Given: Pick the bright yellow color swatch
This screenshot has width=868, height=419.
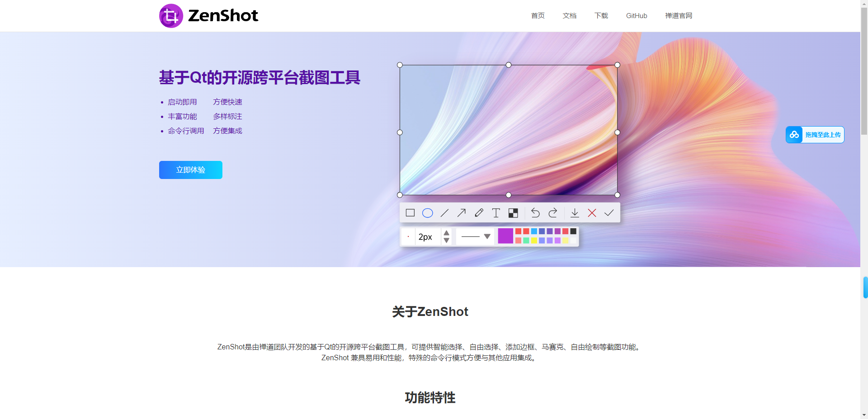Looking at the screenshot, I should pyautogui.click(x=534, y=240).
